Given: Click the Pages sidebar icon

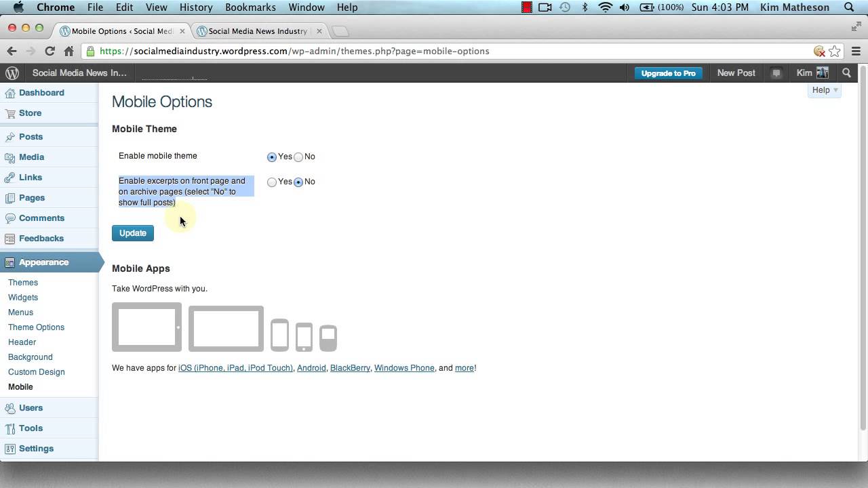Looking at the screenshot, I should click(10, 198).
